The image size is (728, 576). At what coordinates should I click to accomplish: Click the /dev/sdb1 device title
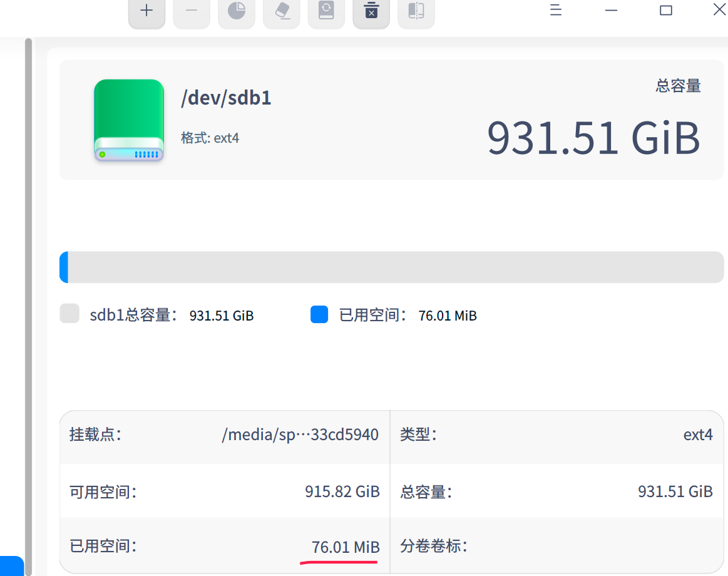226,98
